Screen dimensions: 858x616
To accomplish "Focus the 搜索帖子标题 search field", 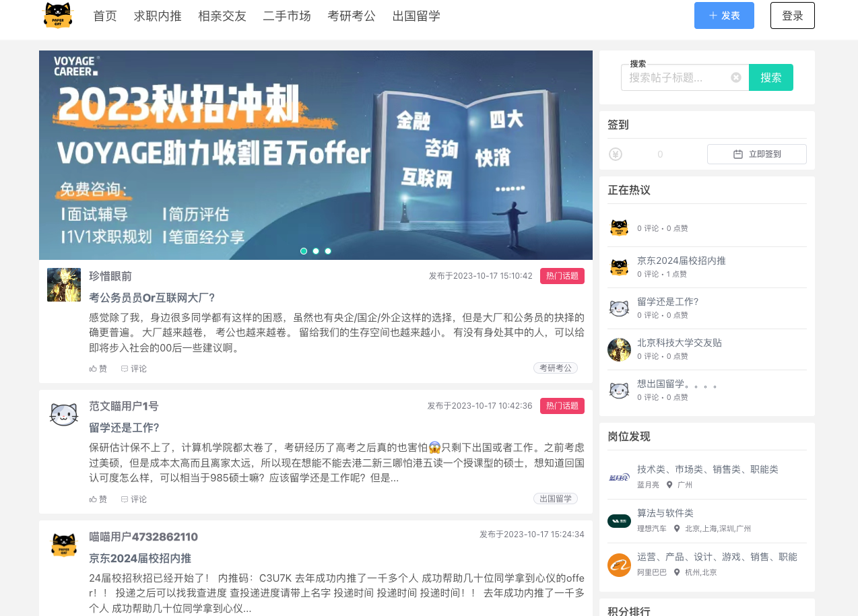I will pos(677,77).
